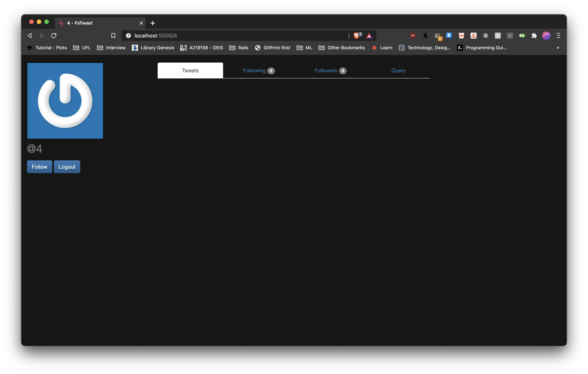Click the Privacy Badger extension icon
Screen dimensions: 588x374
point(437,36)
